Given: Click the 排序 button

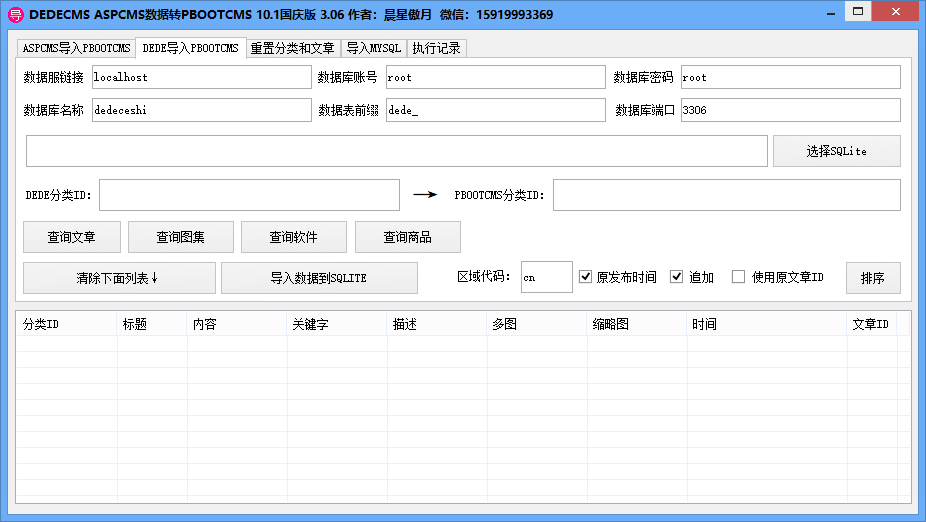Looking at the screenshot, I should pyautogui.click(x=872, y=278).
